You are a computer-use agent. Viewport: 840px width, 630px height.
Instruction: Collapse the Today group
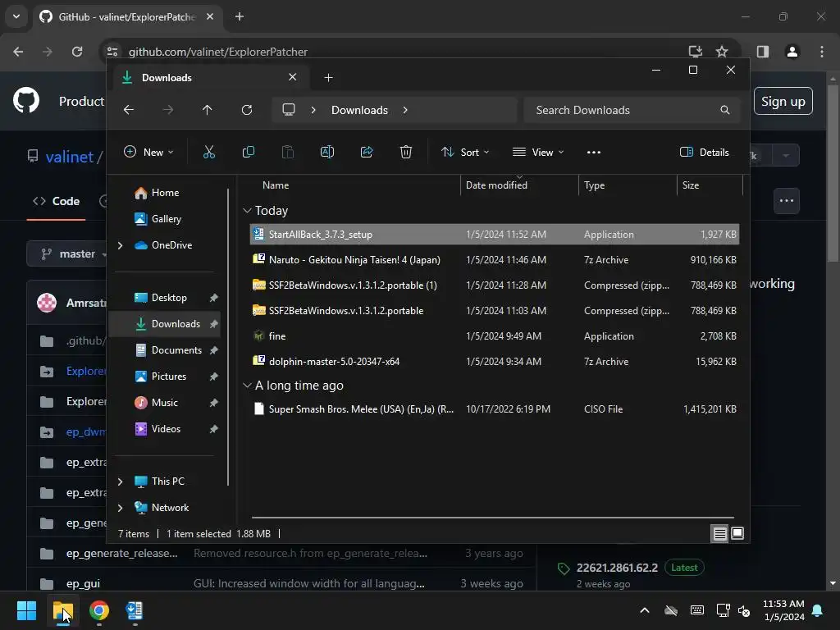point(247,211)
